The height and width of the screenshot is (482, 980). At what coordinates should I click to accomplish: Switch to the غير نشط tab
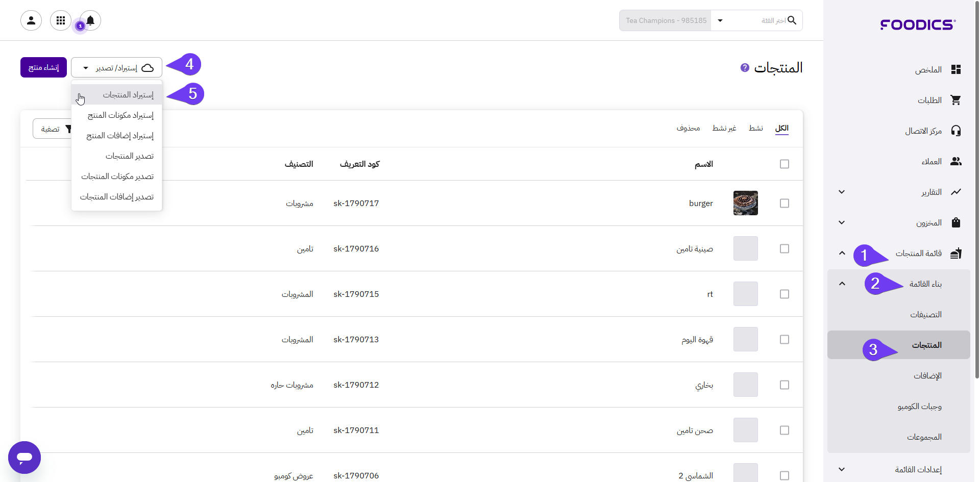[724, 128]
